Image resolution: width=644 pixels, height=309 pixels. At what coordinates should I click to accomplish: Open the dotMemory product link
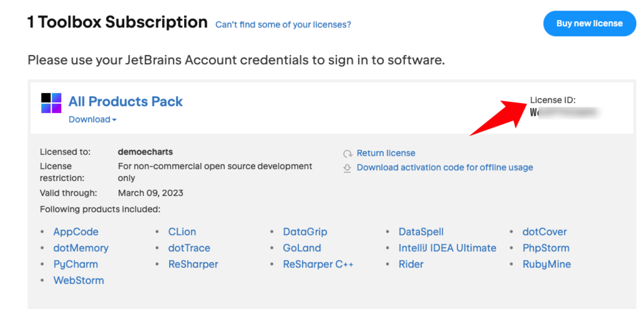click(x=81, y=248)
